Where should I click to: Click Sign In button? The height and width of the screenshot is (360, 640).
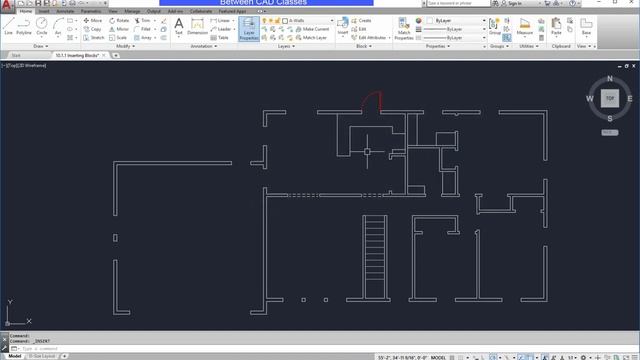pos(511,3)
